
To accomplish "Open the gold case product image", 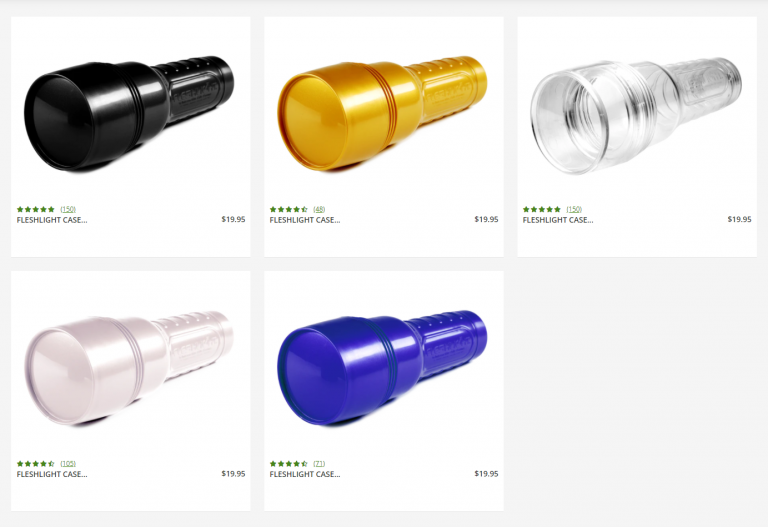I will tap(383, 114).
